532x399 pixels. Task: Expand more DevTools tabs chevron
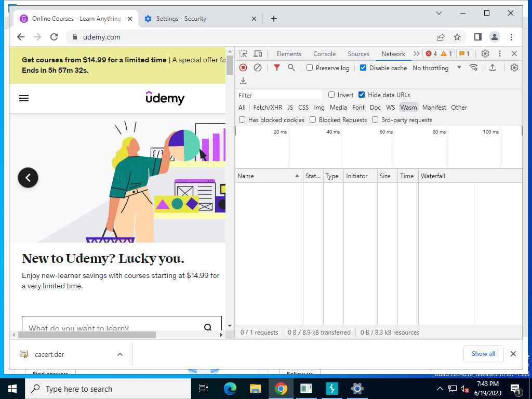pyautogui.click(x=416, y=54)
